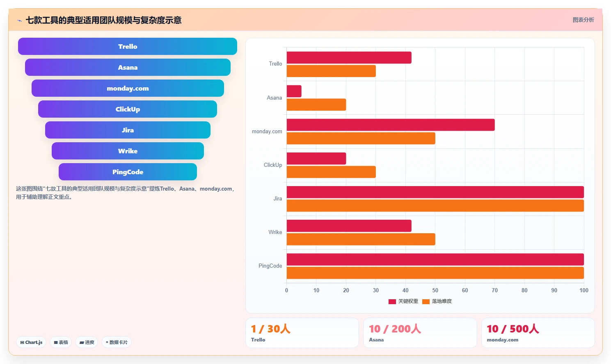Click the 图表分析 label in header

(x=583, y=20)
